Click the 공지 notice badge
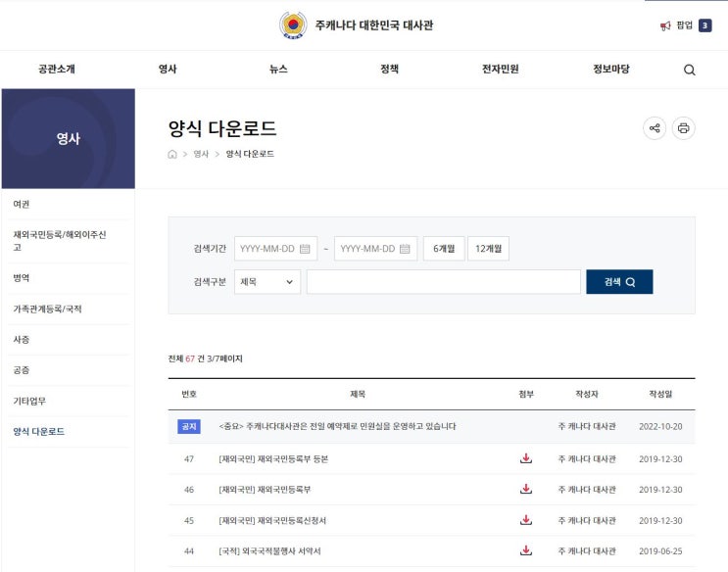 click(189, 426)
